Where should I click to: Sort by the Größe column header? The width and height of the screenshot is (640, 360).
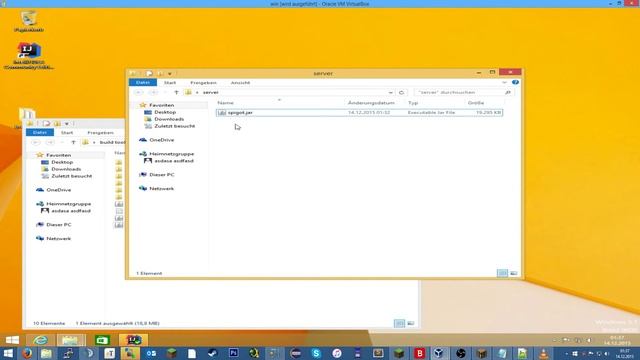click(476, 103)
